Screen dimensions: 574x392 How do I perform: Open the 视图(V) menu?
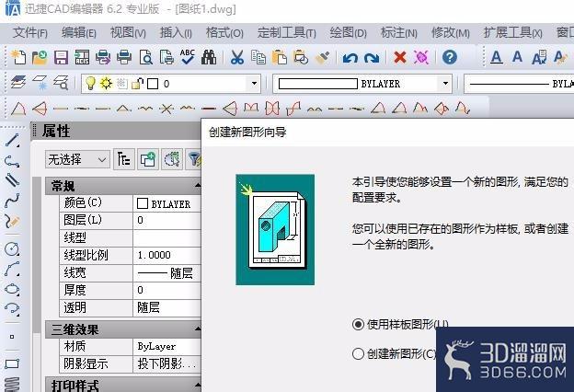pyautogui.click(x=128, y=33)
